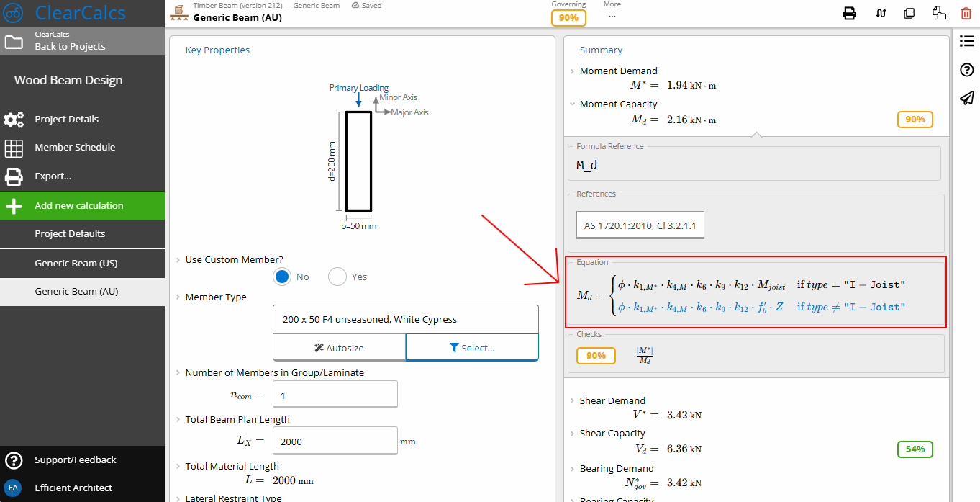Viewport: 980px width, 502px height.
Task: Expand Total Beam Plan Length chevron
Action: point(178,419)
